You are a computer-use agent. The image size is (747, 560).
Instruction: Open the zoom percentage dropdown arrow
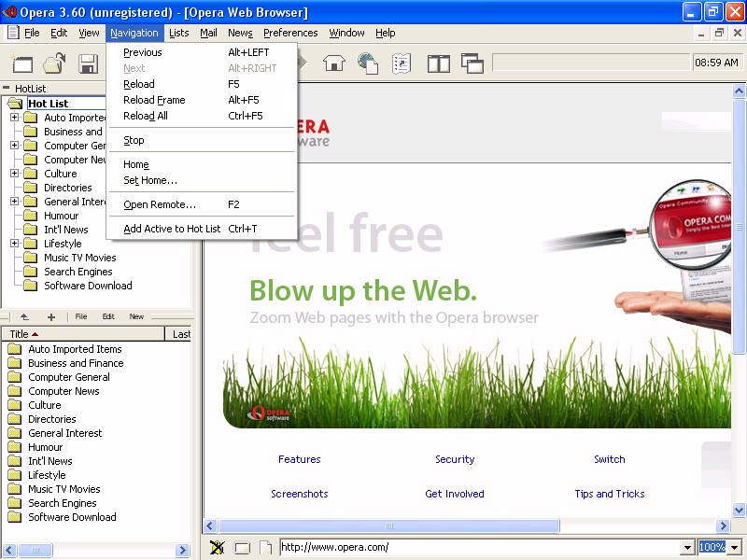(x=735, y=548)
